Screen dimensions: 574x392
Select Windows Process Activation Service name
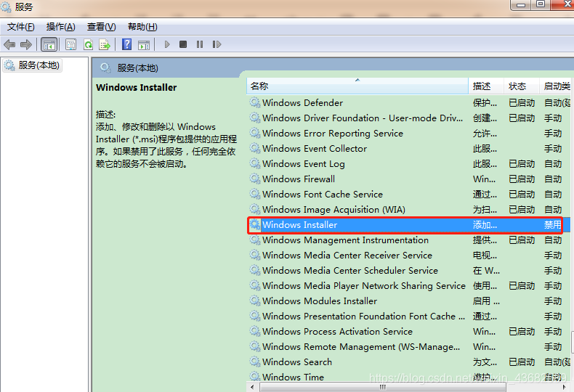click(x=337, y=331)
